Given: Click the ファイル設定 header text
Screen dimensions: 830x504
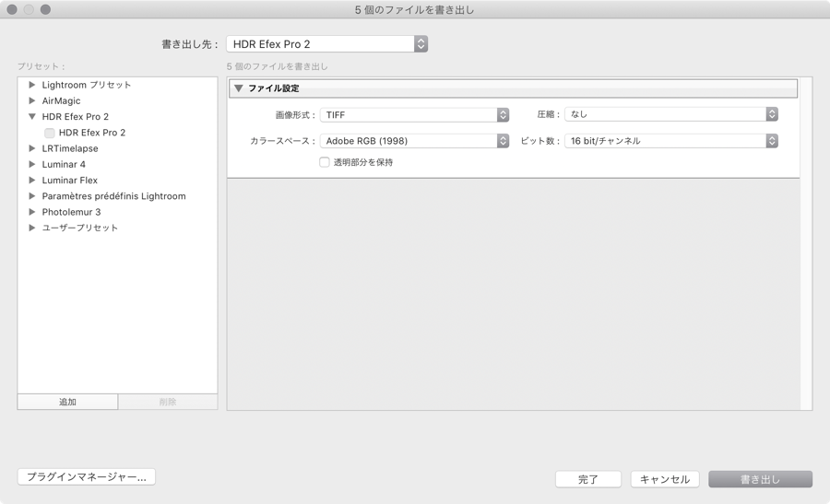Looking at the screenshot, I should click(274, 88).
